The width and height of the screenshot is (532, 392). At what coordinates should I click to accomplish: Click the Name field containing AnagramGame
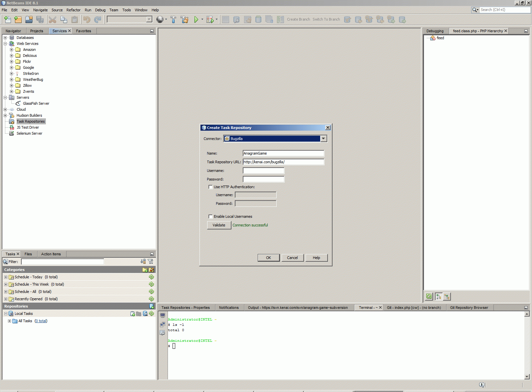coord(283,153)
